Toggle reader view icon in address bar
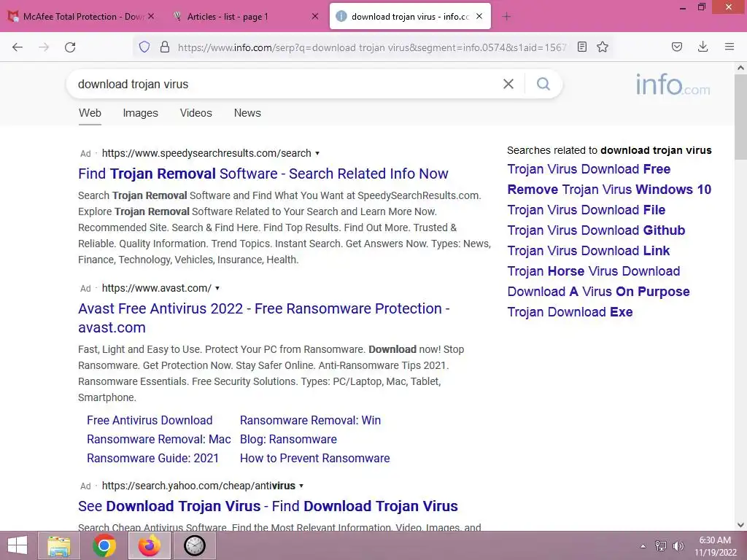 581,47
